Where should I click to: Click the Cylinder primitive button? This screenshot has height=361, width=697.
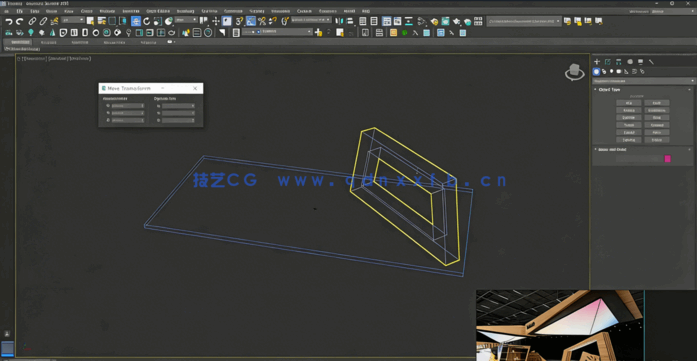coord(629,117)
